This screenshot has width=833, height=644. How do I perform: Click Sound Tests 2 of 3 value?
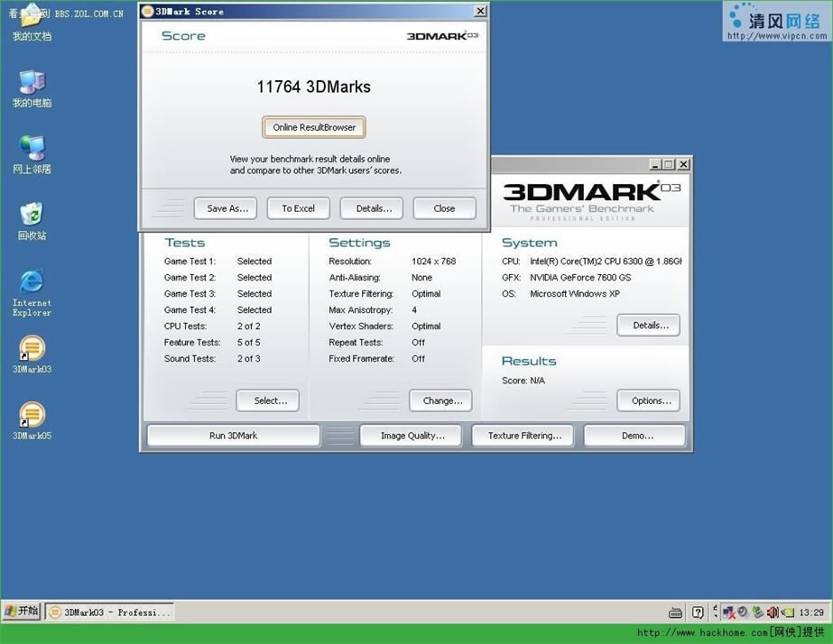[248, 359]
